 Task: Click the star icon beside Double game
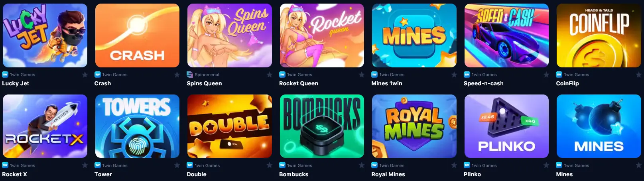(x=270, y=165)
